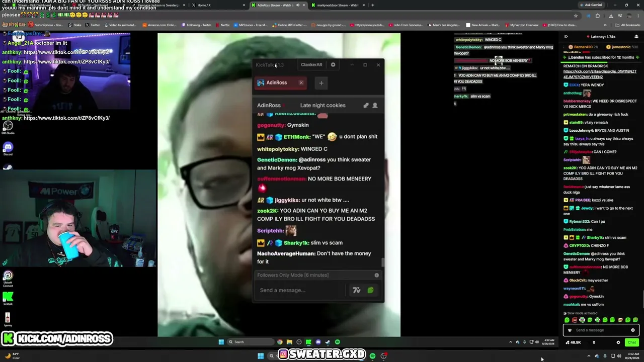Bookmark this page with the star icon
This screenshot has width=644, height=362.
tap(576, 16)
